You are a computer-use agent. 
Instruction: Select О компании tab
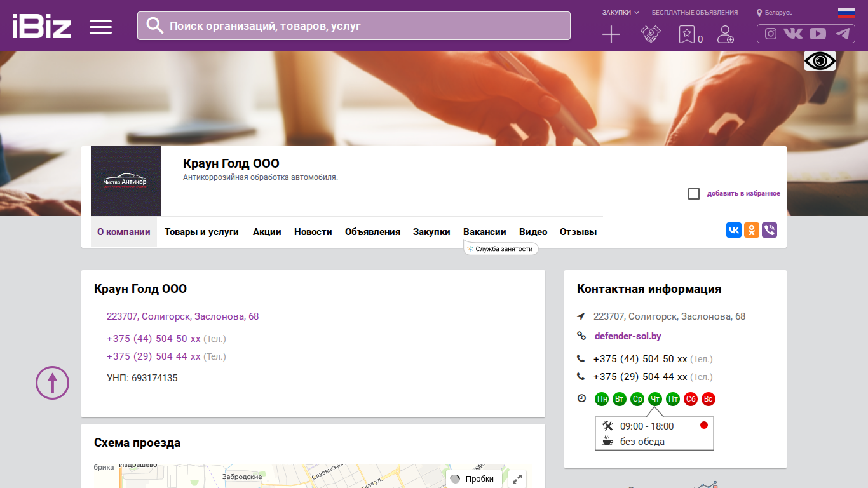point(124,232)
